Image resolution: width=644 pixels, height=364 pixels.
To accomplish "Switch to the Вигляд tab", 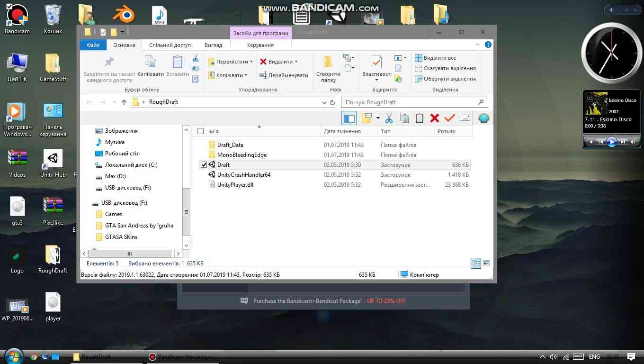I will (213, 45).
